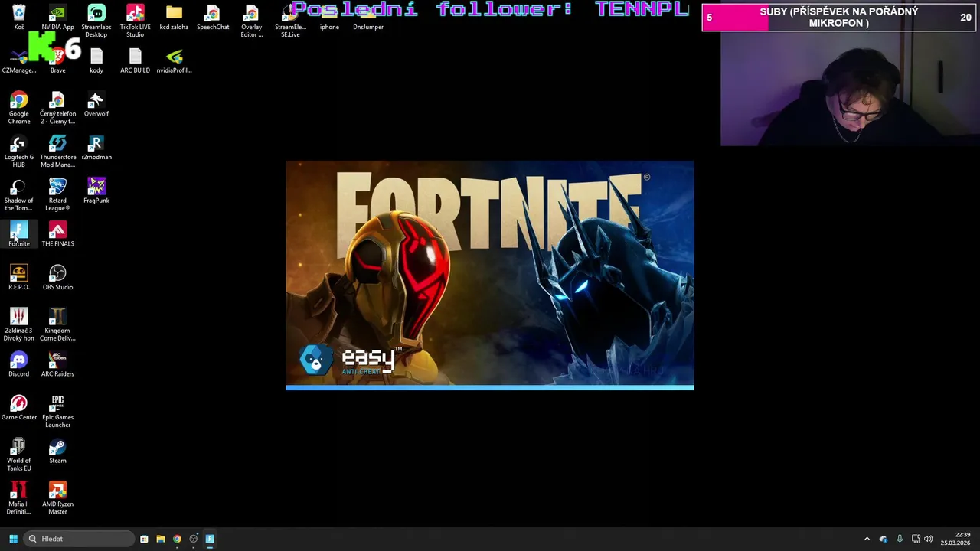This screenshot has height=551, width=980.
Task: Open File Explorer from the taskbar
Action: point(161,539)
